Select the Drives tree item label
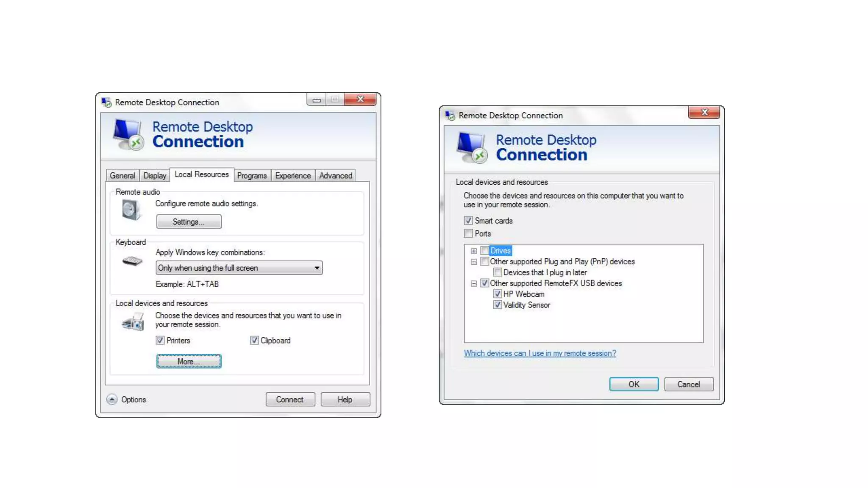The width and height of the screenshot is (868, 488). (x=501, y=251)
